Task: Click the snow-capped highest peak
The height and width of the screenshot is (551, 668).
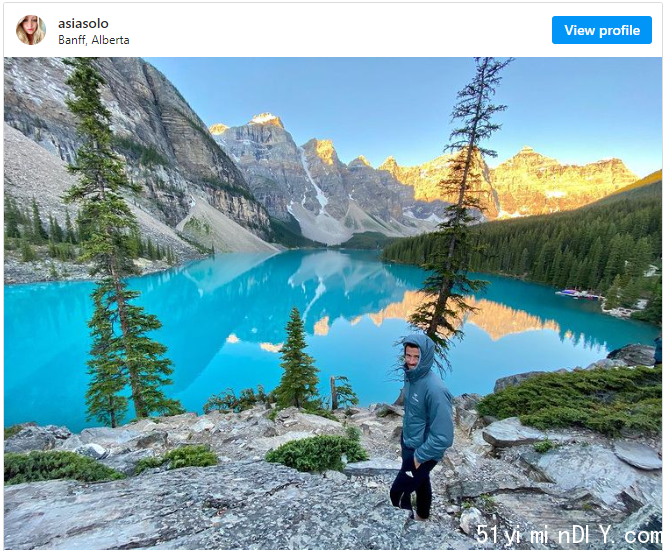Action: [x=266, y=120]
